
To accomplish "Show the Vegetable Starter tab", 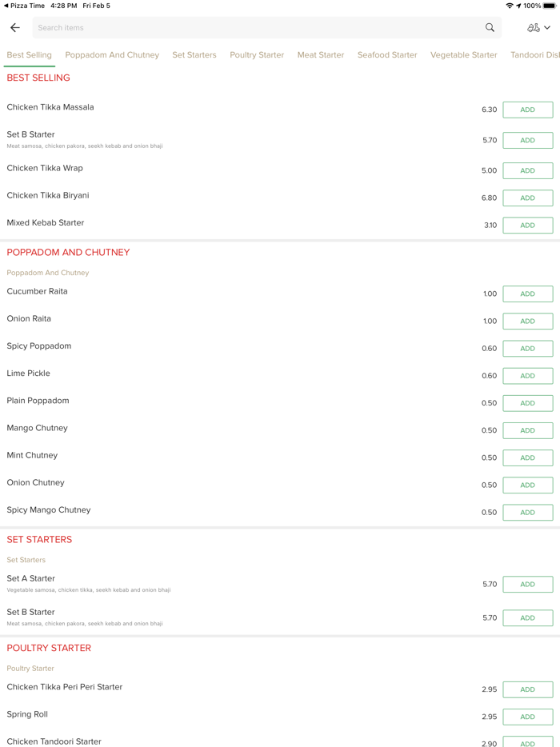I will coord(464,55).
